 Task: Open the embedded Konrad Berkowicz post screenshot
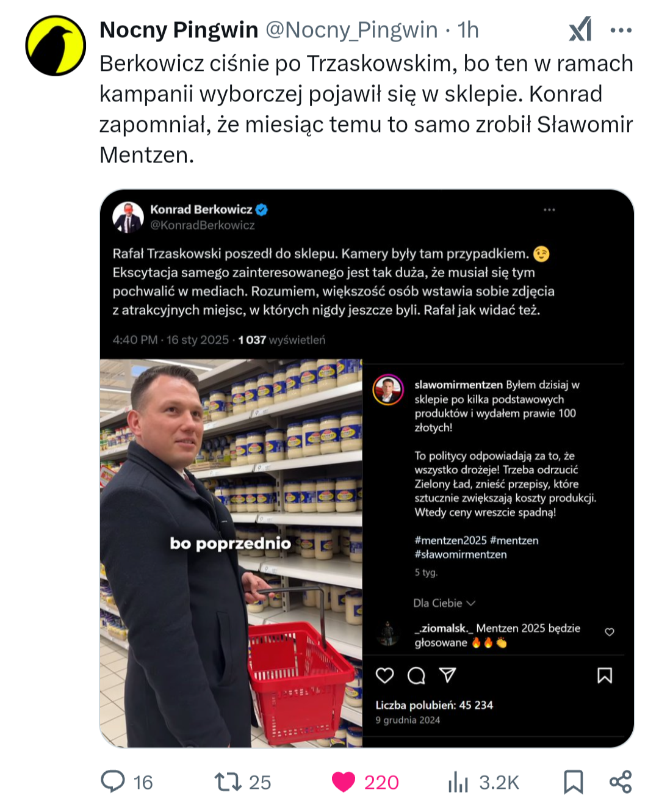point(367,468)
